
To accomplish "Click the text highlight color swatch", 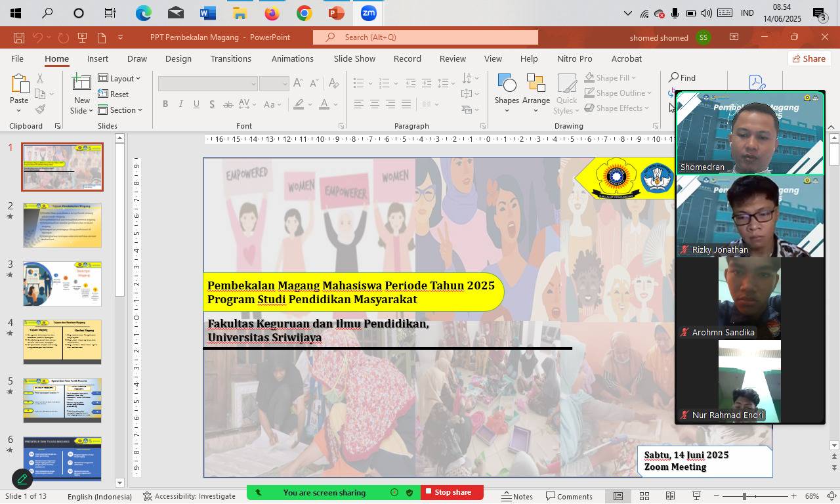I will coord(299,104).
